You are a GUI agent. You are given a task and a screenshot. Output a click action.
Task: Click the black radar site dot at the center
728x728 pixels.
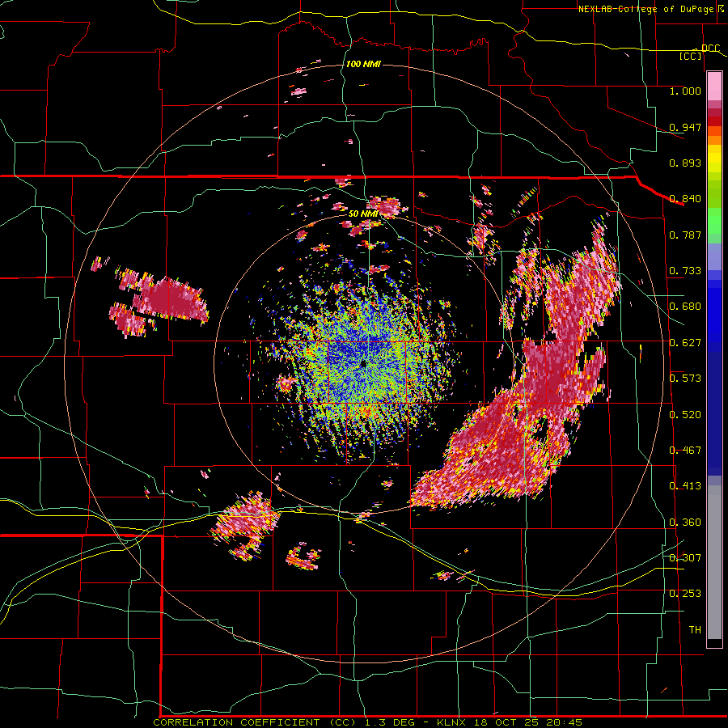tap(363, 365)
